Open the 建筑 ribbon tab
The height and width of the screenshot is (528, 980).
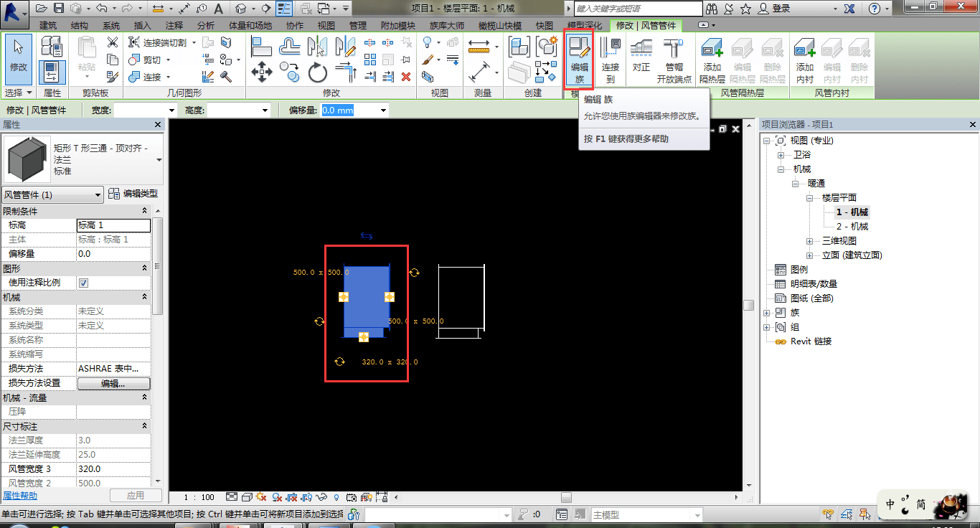coord(48,25)
